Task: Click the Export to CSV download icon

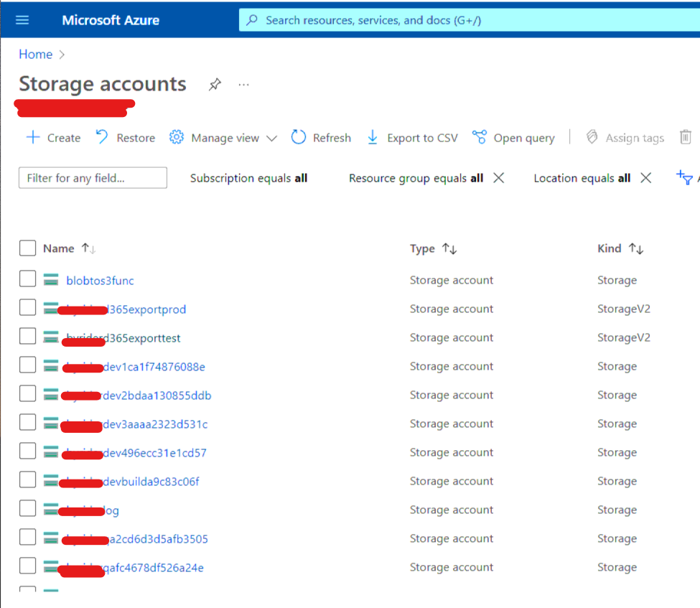Action: tap(373, 138)
